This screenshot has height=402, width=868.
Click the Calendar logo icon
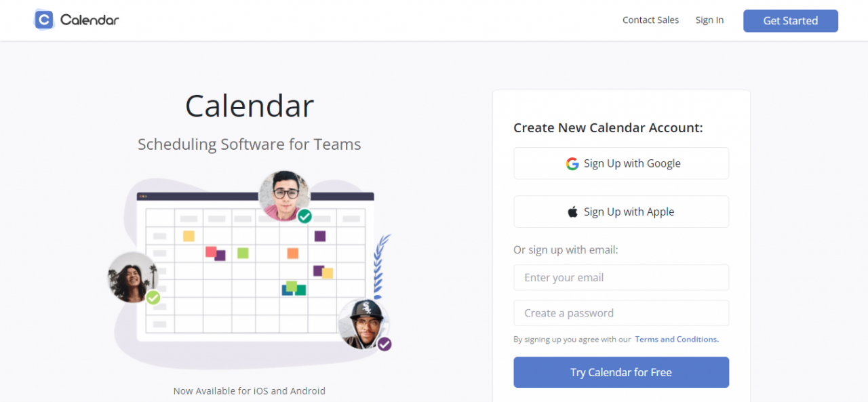coord(43,20)
